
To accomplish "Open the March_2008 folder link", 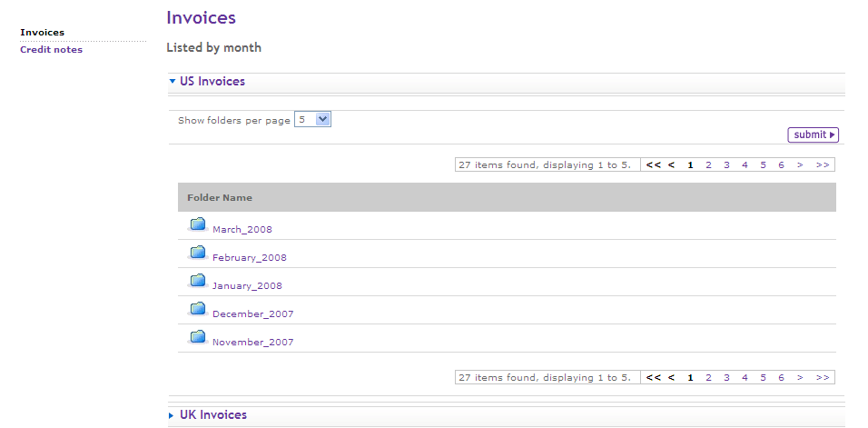I will tap(242, 230).
